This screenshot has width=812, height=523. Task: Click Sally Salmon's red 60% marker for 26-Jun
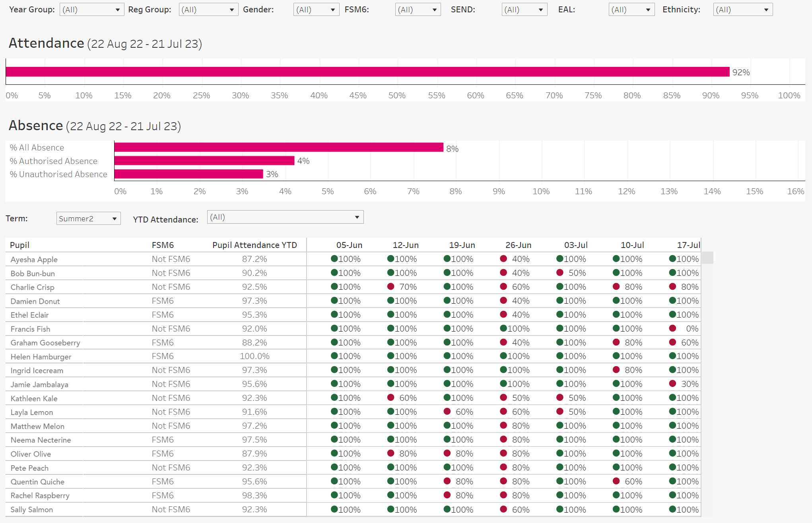point(503,509)
